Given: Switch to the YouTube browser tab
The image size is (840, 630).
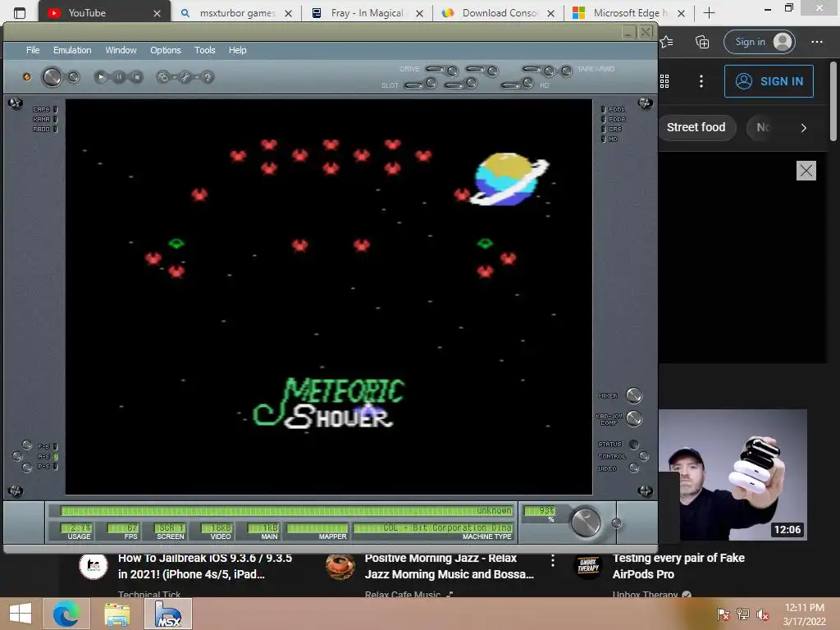Looking at the screenshot, I should point(104,13).
